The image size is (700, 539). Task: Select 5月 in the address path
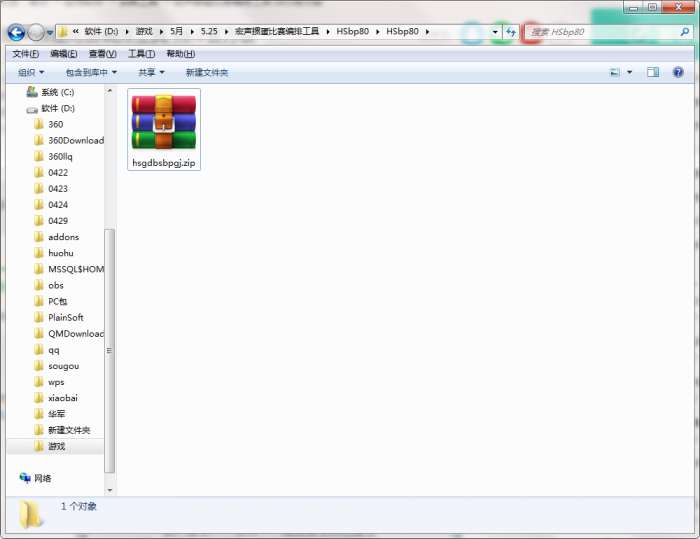click(176, 32)
